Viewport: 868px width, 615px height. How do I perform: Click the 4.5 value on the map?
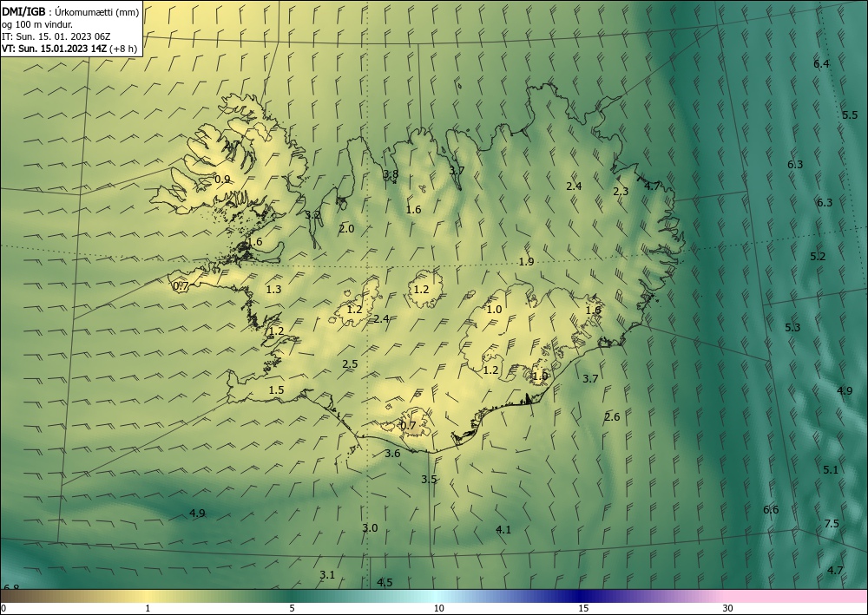(x=385, y=582)
